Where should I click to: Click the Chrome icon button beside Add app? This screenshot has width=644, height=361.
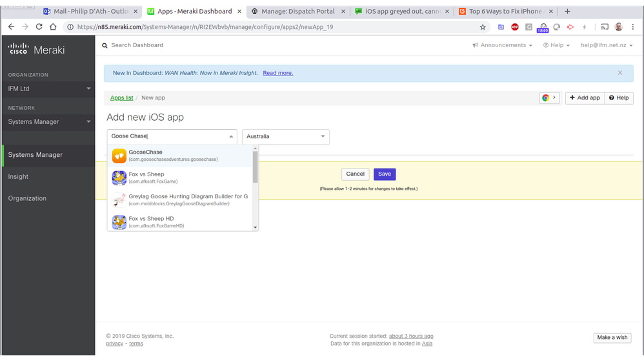549,98
